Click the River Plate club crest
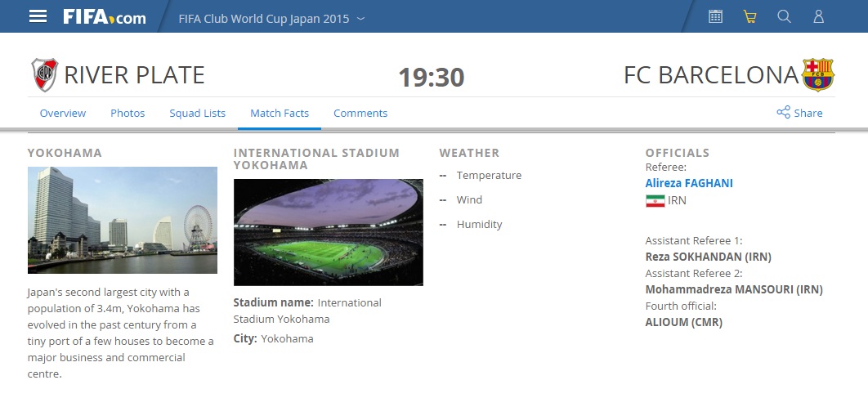This screenshot has height=407, width=868. [x=44, y=75]
